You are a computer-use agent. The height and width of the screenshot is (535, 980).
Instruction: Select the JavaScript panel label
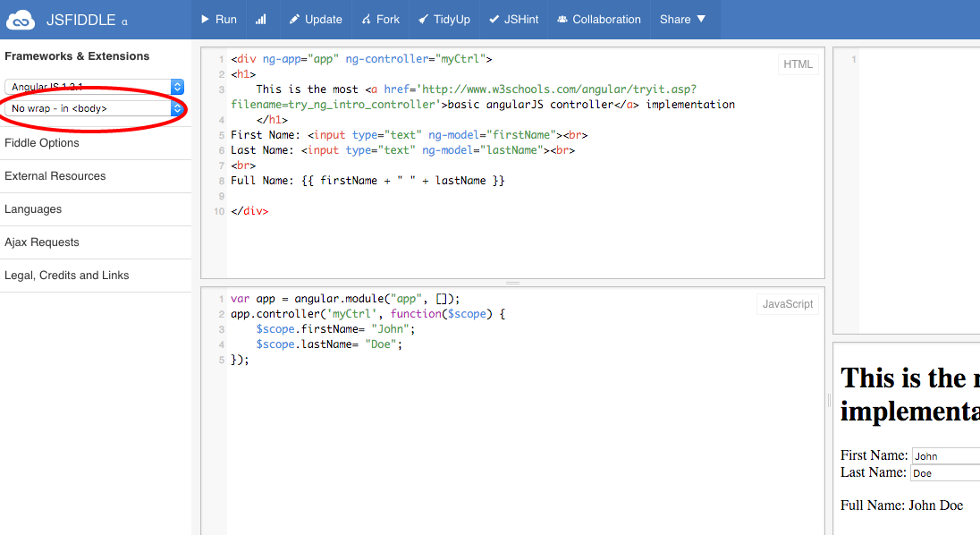(x=787, y=304)
